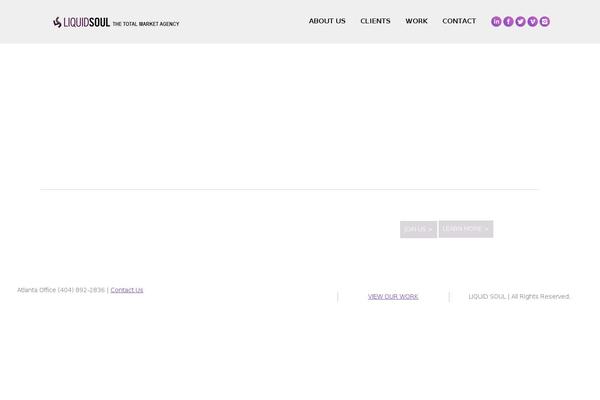Click the All Rights Reserved text
This screenshot has height=400, width=600.
(x=540, y=297)
